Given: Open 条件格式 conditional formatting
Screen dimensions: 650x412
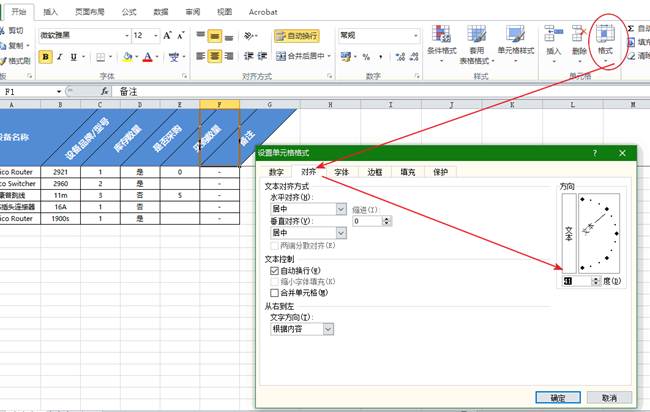Looking at the screenshot, I should (441, 44).
